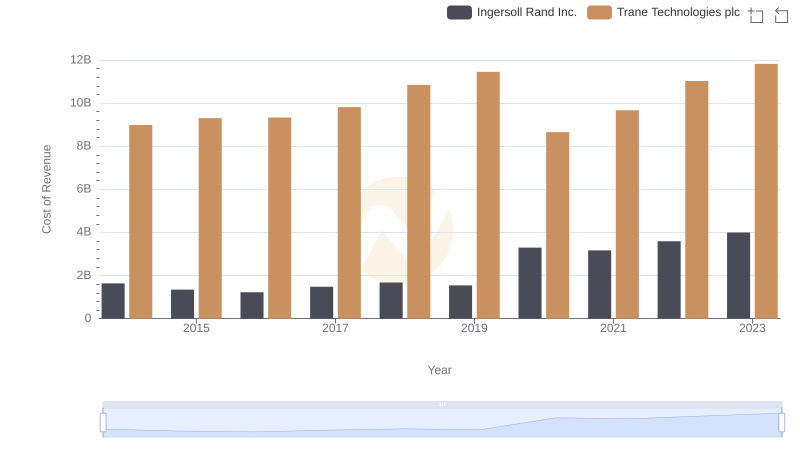Click the zoom reset icon
The height and width of the screenshot is (461, 800).
point(782,14)
